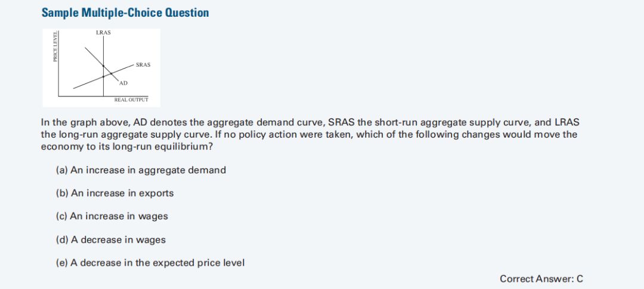This screenshot has height=289, width=644.
Task: Select option (e) decrease in expected price level
Action: tap(150, 263)
